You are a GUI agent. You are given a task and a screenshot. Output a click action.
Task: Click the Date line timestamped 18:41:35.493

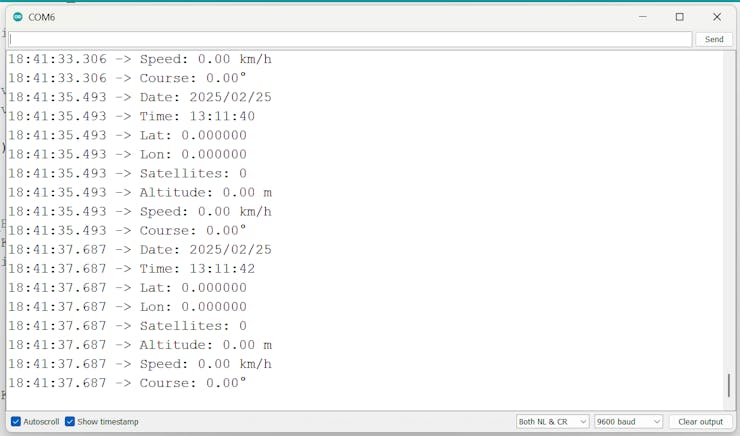pos(140,97)
